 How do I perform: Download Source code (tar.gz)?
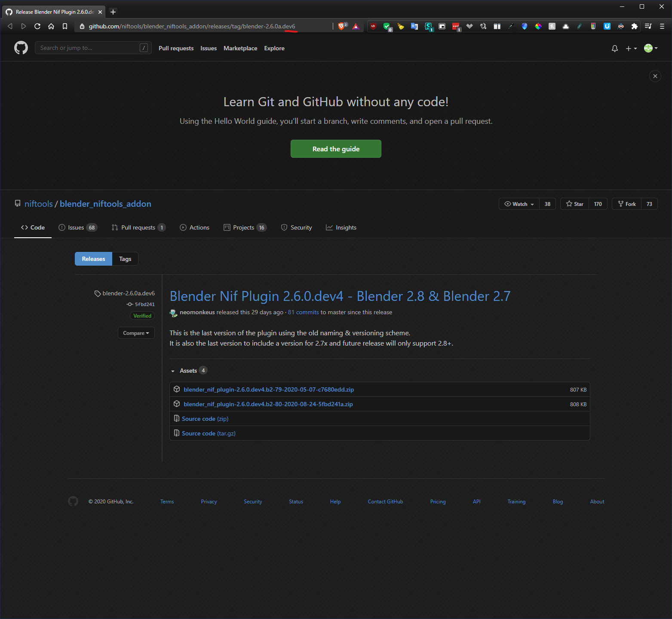click(209, 433)
